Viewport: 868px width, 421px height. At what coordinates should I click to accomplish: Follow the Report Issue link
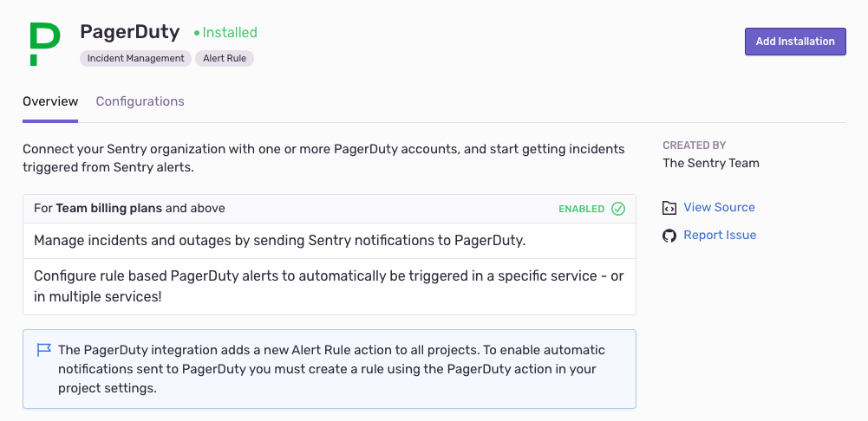(x=720, y=235)
